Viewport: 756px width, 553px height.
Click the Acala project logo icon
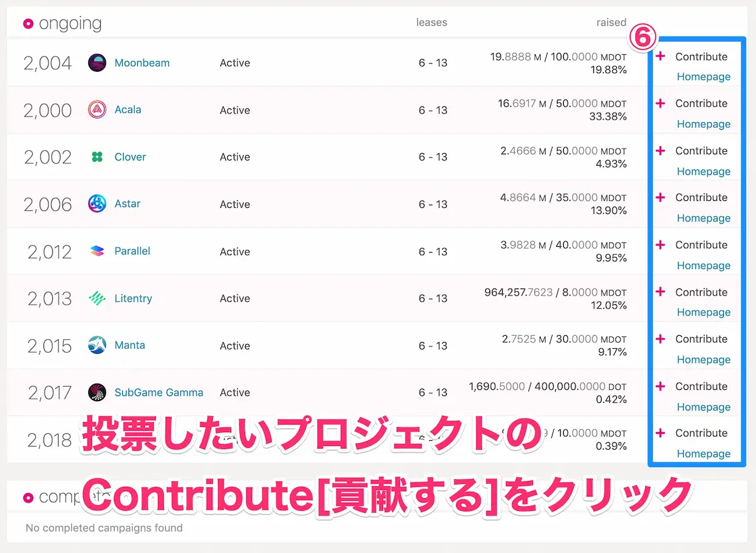[x=97, y=110]
